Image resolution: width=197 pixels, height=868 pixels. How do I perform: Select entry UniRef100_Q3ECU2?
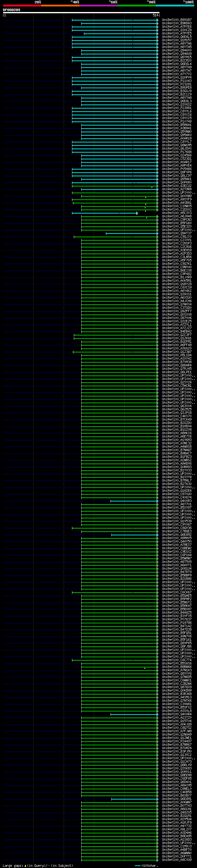(177, 186)
